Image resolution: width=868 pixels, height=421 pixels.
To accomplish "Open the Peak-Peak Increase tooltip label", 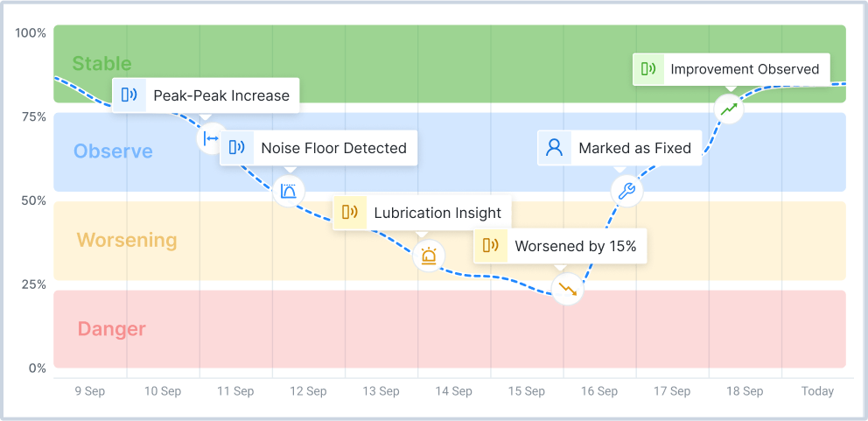I will [221, 95].
